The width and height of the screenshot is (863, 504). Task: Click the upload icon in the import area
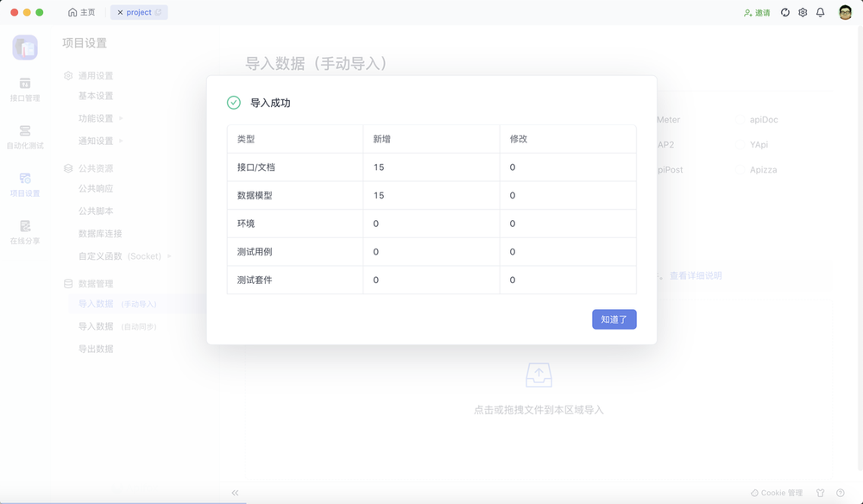[539, 373]
